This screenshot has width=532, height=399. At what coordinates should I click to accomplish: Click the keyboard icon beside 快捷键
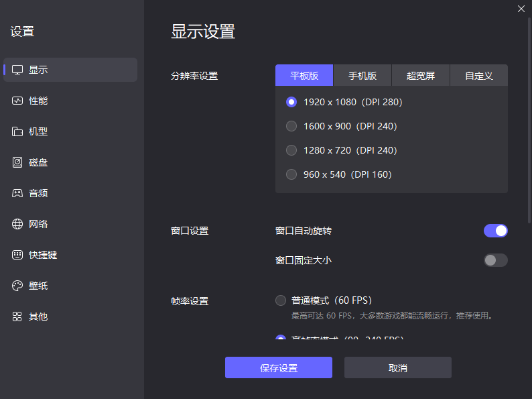[x=17, y=255]
